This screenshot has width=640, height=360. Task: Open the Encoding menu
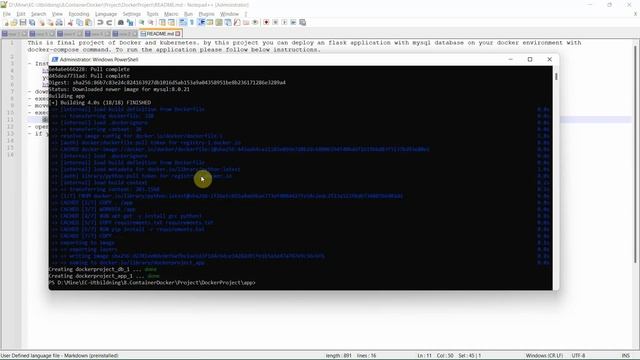[78, 14]
